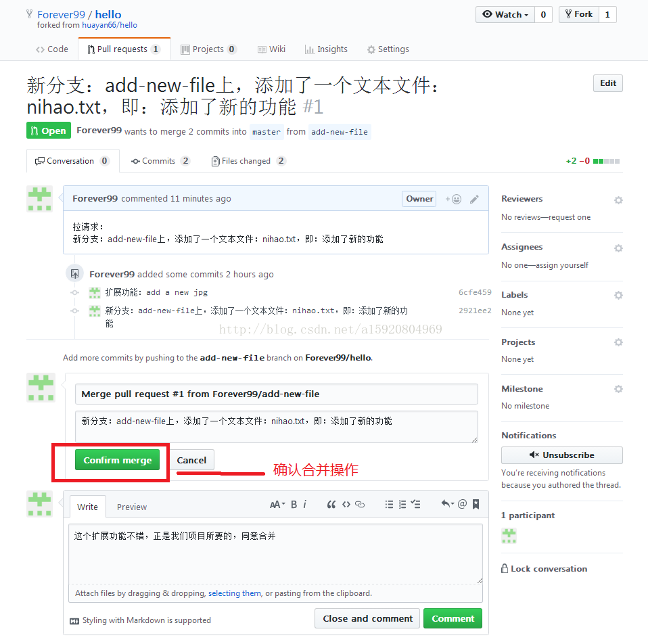Submit with the green Comment button
648x644 pixels.
coord(453,618)
